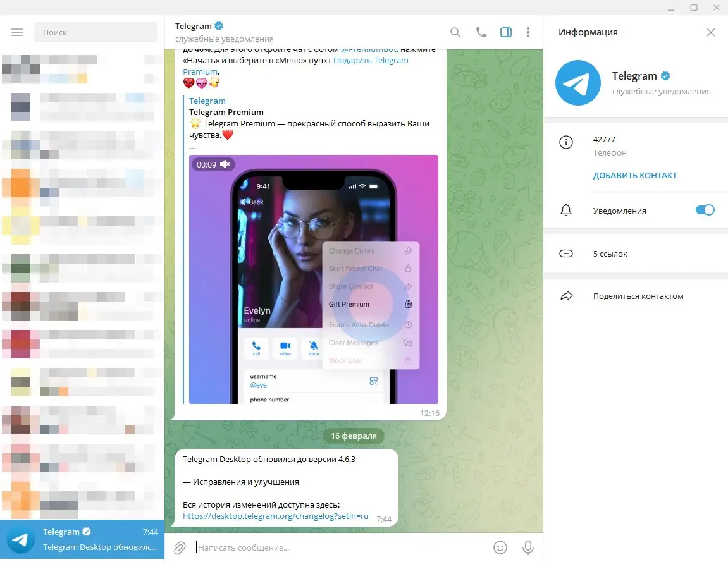Record a voice message with microphone
The image size is (728, 562).
coord(528,547)
